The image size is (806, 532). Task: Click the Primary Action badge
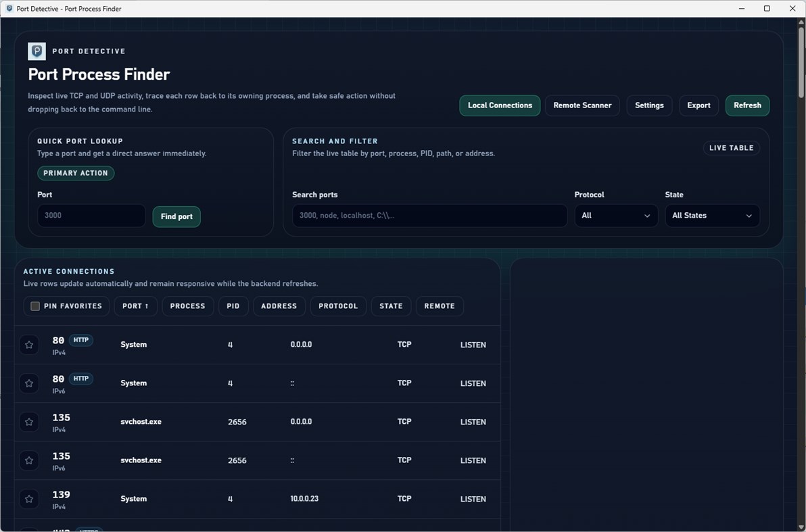(76, 173)
